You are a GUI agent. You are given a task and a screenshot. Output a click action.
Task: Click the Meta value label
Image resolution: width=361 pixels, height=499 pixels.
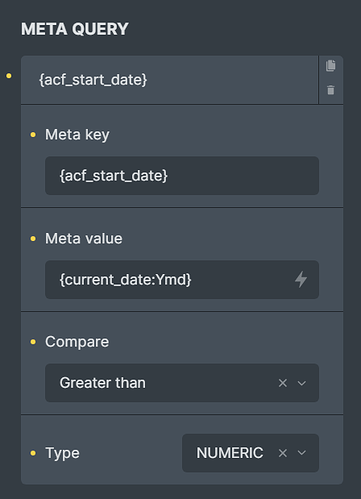tap(84, 239)
